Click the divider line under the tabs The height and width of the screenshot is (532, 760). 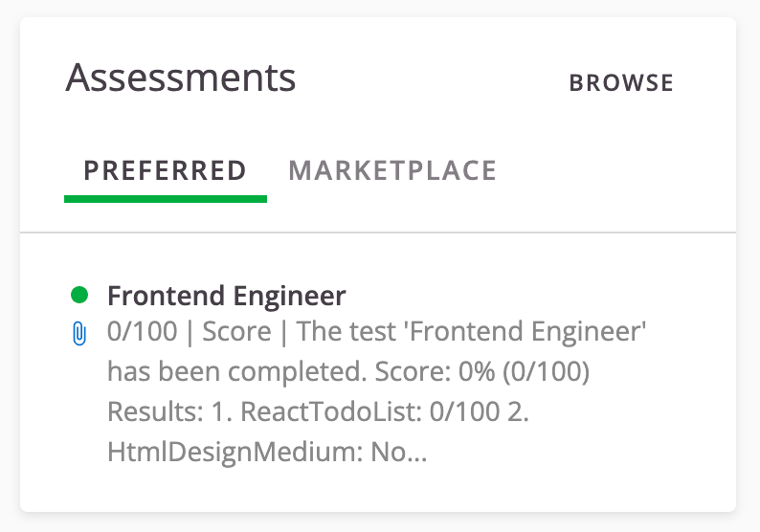pos(378,233)
